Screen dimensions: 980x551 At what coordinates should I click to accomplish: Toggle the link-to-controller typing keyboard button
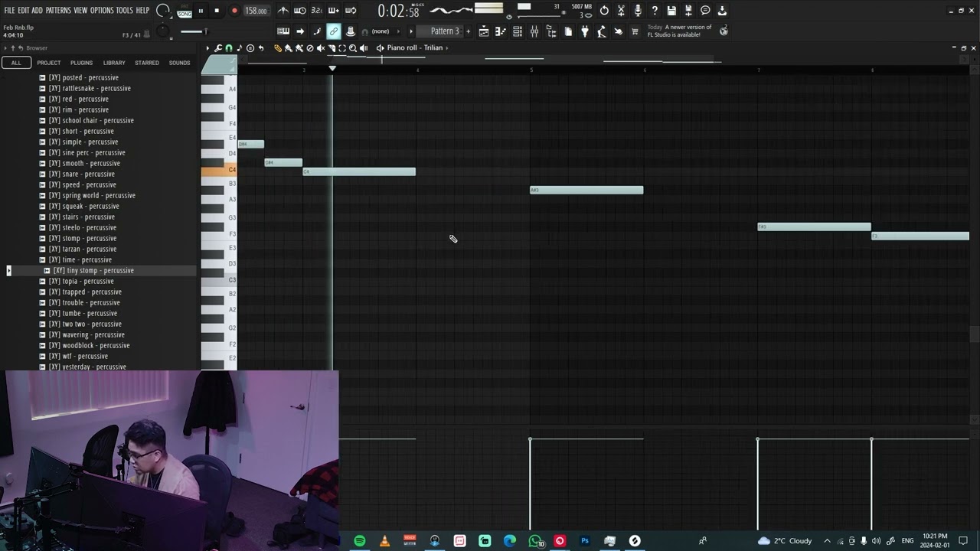tap(283, 31)
